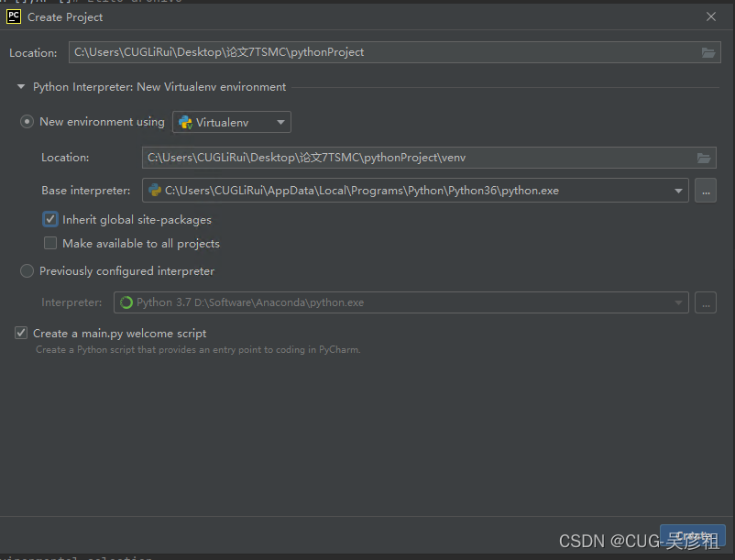Click the ellipsis button next to Interpreter
Viewport: 735px width, 560px height.
point(706,302)
